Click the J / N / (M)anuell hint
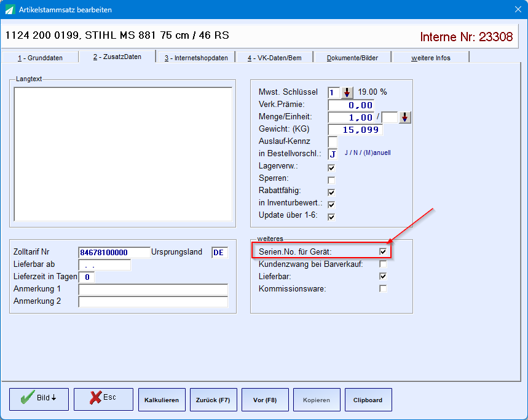Viewport: 528px width, 420px height. (x=368, y=153)
